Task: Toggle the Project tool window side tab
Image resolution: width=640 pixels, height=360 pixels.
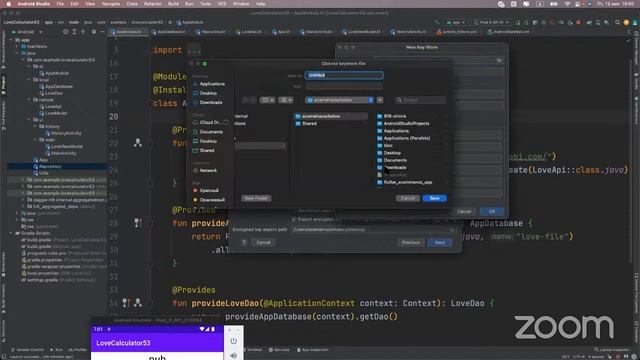Action: pyautogui.click(x=4, y=85)
